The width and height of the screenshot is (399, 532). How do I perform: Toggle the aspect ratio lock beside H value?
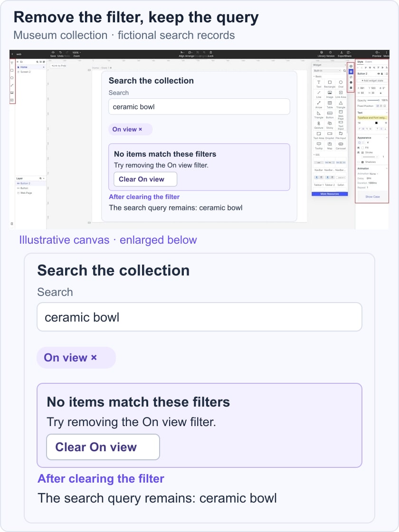pyautogui.click(x=380, y=93)
